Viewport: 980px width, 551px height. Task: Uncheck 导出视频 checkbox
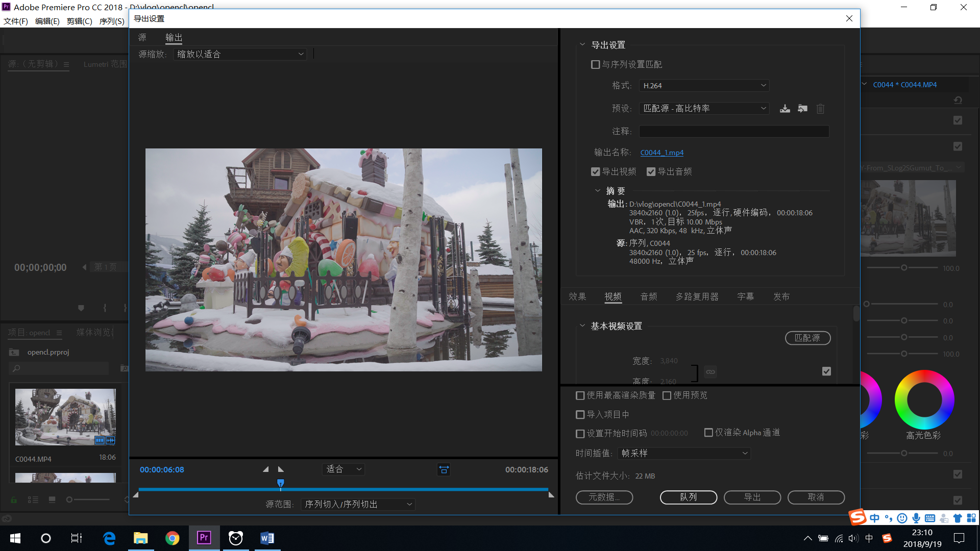pyautogui.click(x=595, y=172)
